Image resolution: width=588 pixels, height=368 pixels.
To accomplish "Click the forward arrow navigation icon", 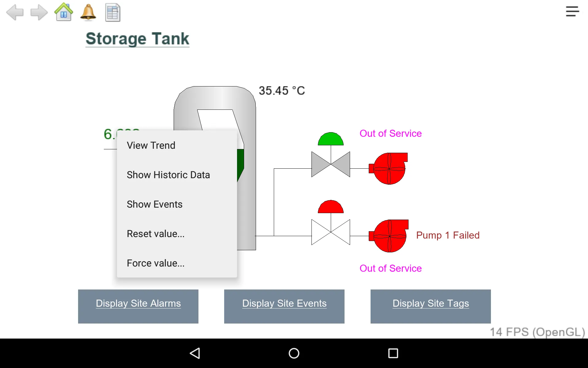I will (39, 13).
